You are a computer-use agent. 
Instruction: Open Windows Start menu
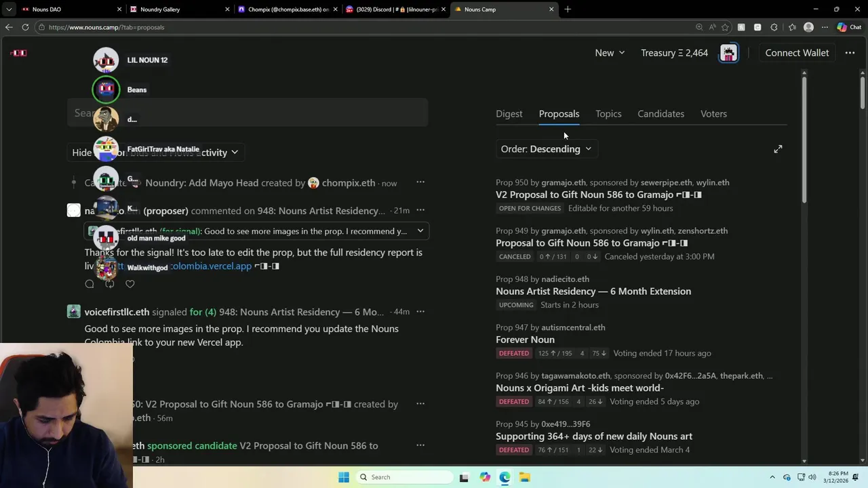344,477
